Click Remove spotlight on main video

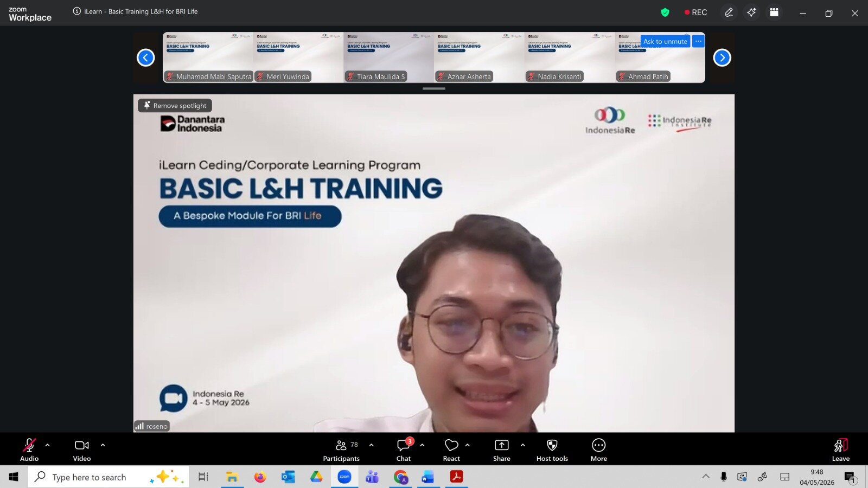pyautogui.click(x=175, y=106)
